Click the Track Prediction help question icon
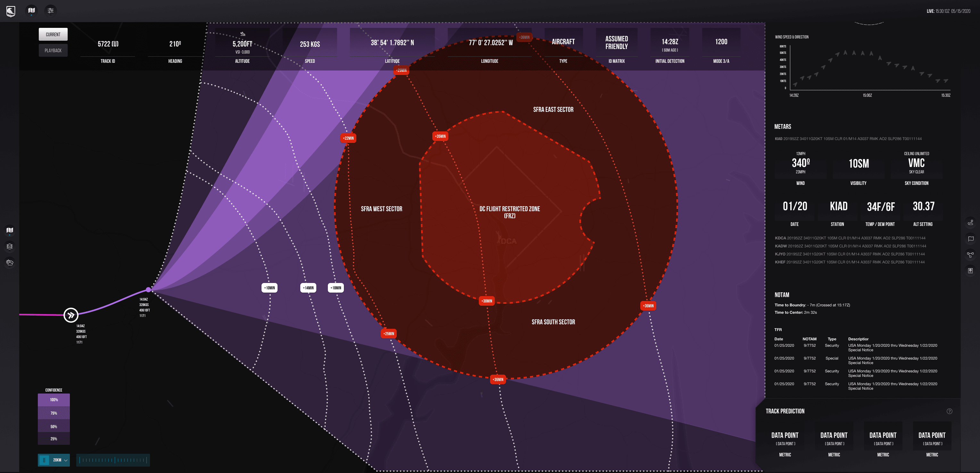 pos(949,411)
